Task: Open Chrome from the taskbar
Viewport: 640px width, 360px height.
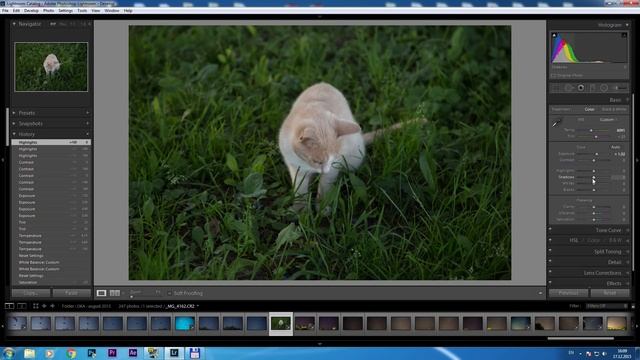Action: click(x=71, y=353)
